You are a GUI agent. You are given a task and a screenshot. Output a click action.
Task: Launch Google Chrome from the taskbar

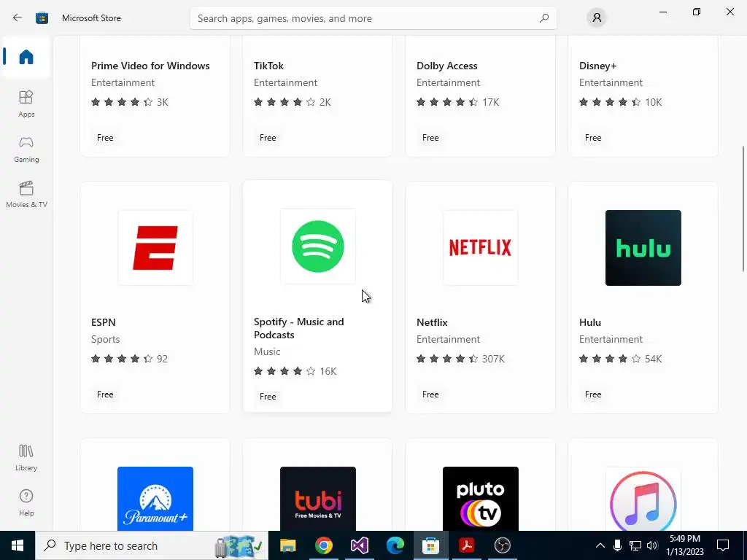click(x=323, y=545)
